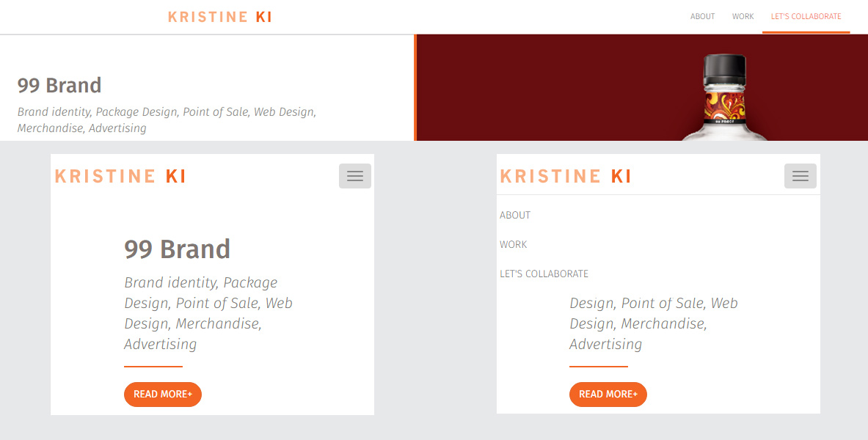The image size is (868, 440).
Task: Select Let's Collaborate in expanded mobile menu
Action: point(544,274)
